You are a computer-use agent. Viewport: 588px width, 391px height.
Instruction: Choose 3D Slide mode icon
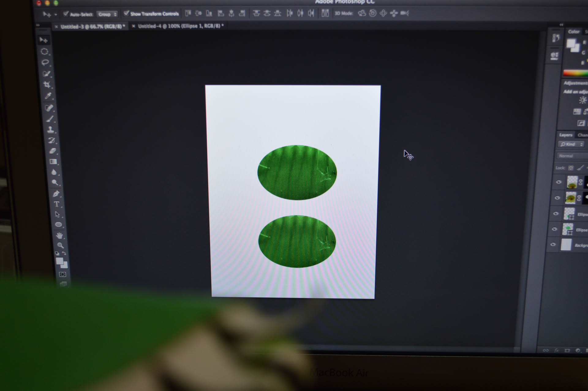point(394,13)
